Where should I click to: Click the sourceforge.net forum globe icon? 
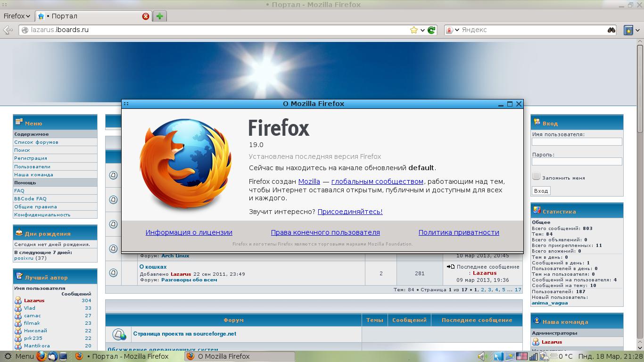click(x=119, y=335)
